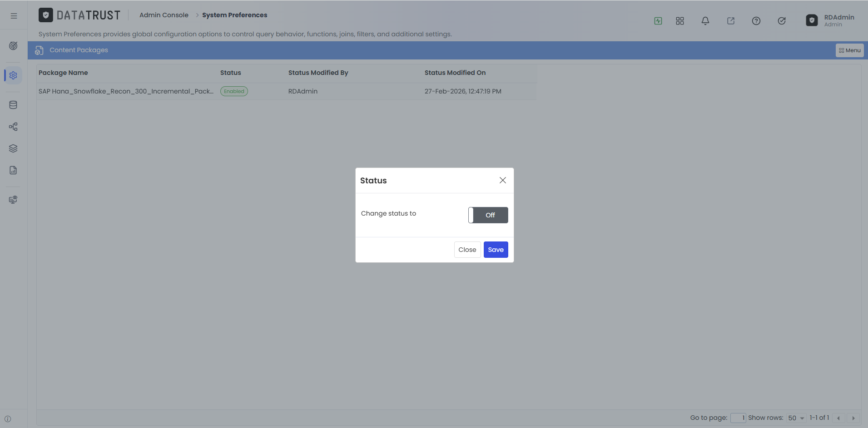The width and height of the screenshot is (868, 428).
Task: Click the RDAdmin cell in table row
Action: [x=303, y=91]
